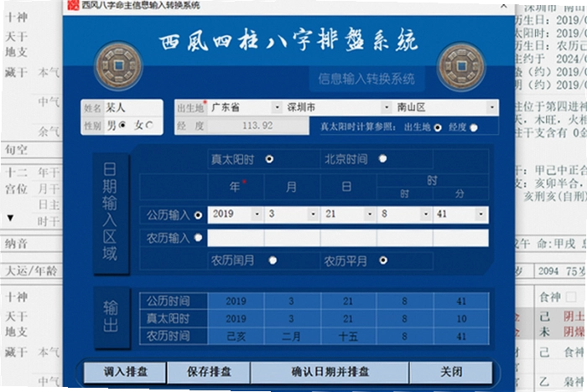Expand the minute 41 dropdown
This screenshot has height=392, width=587.
coord(481,214)
